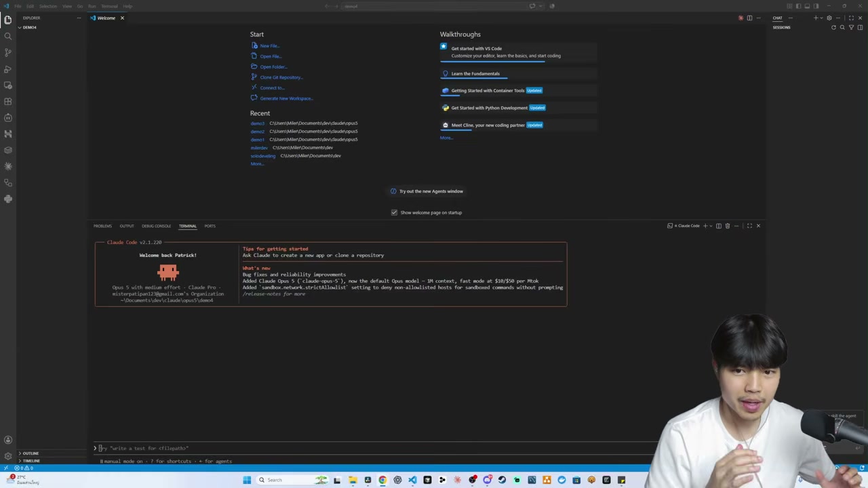The width and height of the screenshot is (868, 488).
Task: Open Learn the Fundamentals walkthrough
Action: tap(518, 73)
